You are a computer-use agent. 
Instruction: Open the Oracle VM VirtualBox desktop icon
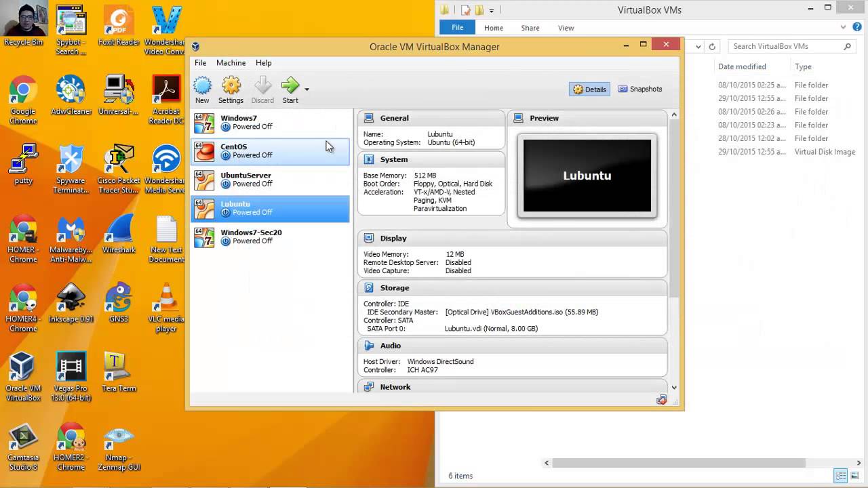tap(23, 378)
